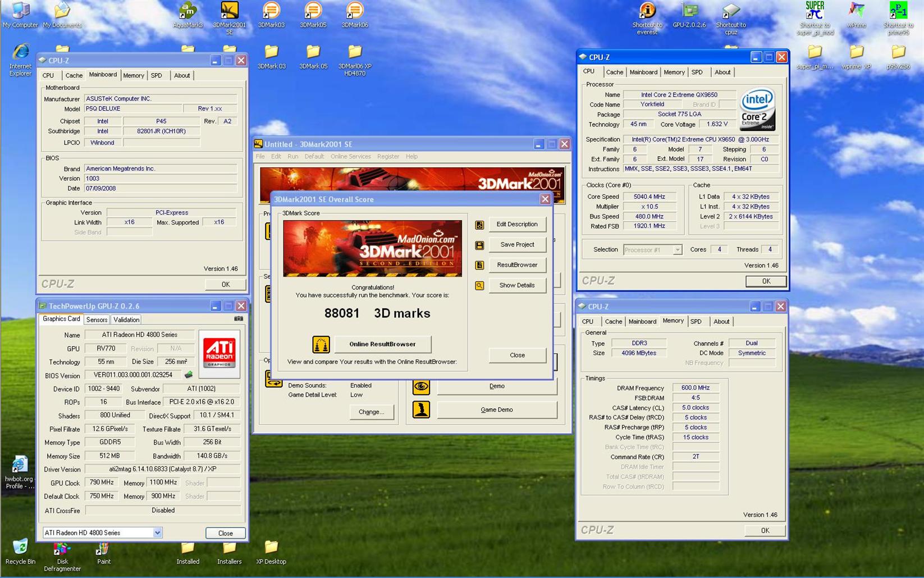The image size is (924, 578).
Task: Open the super_pi_m... folder on desktop
Action: tap(815, 57)
